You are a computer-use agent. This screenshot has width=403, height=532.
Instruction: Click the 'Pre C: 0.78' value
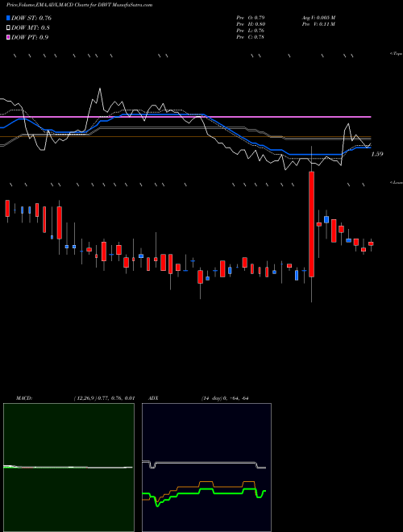click(251, 37)
